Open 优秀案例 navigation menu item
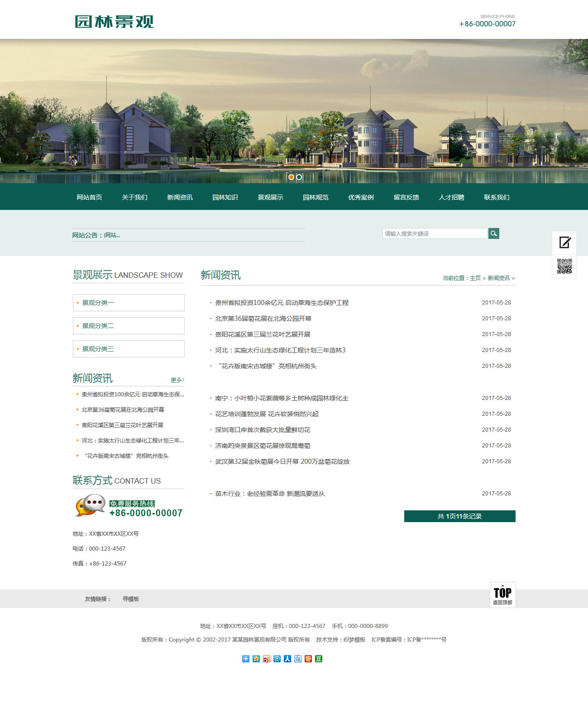The width and height of the screenshot is (588, 718). tap(361, 197)
